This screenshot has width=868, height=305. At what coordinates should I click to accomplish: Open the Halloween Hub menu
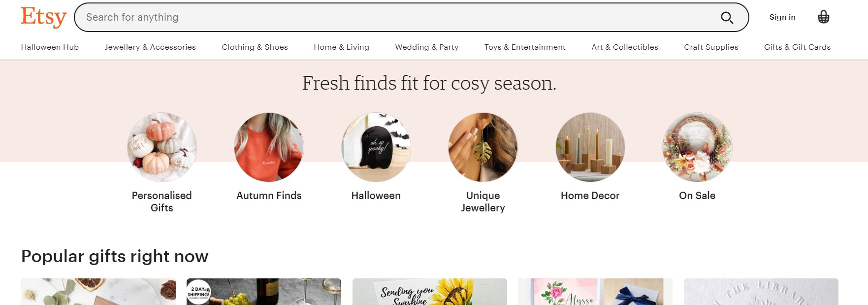click(x=50, y=47)
